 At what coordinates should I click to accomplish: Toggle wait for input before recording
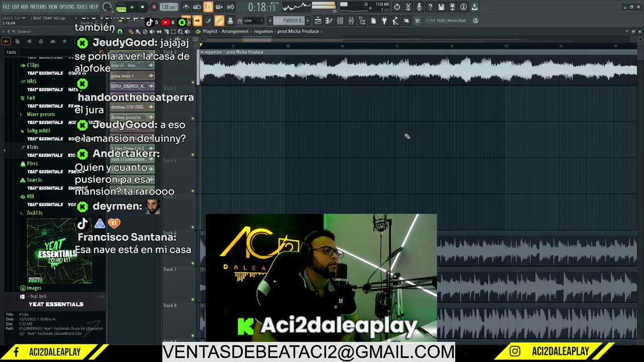coord(197,7)
